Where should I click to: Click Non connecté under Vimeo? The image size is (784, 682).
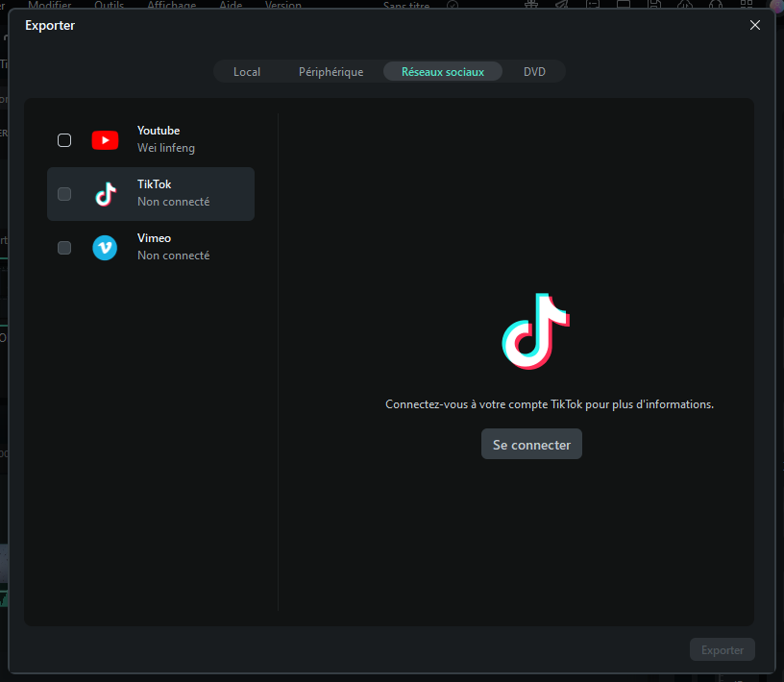point(174,256)
